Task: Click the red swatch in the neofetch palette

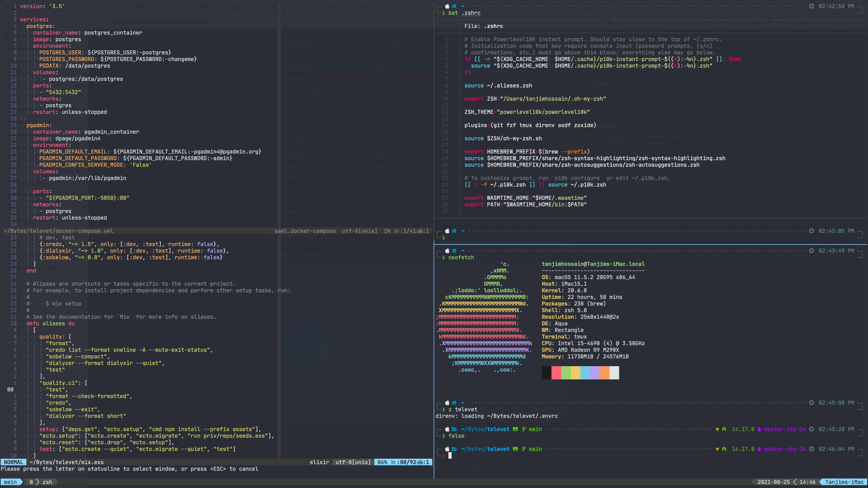Action: click(x=556, y=373)
